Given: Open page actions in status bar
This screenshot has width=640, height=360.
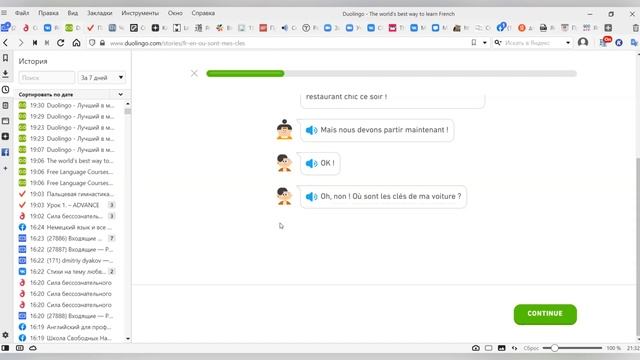Looking at the screenshot, I should pyautogui.click(x=515, y=348).
